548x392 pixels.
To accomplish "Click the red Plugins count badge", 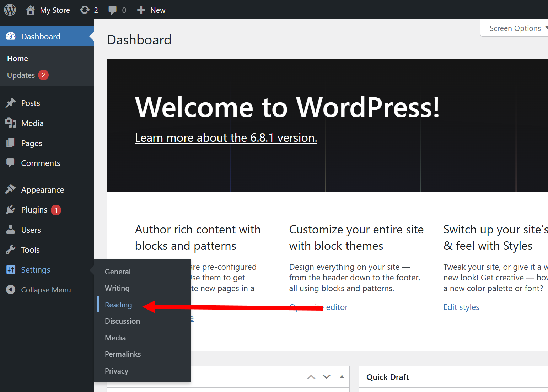I will click(x=56, y=210).
